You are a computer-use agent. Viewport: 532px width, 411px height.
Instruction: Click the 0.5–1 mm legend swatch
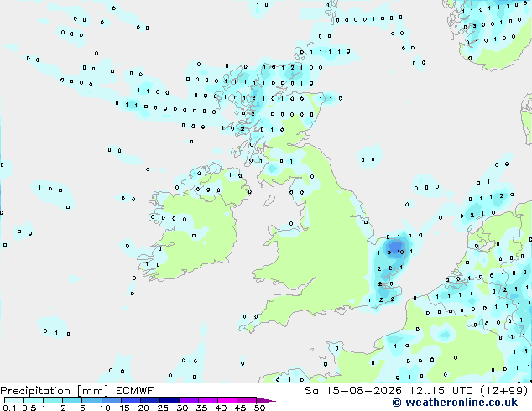click(x=34, y=400)
